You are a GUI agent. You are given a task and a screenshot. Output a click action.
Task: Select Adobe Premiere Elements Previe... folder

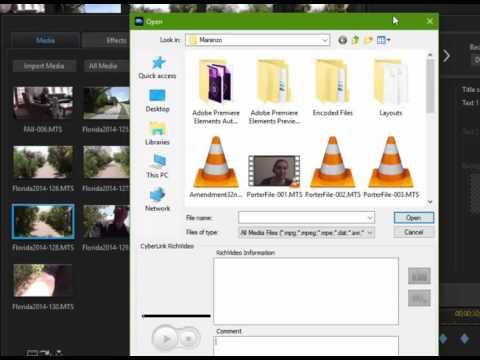coord(274,92)
